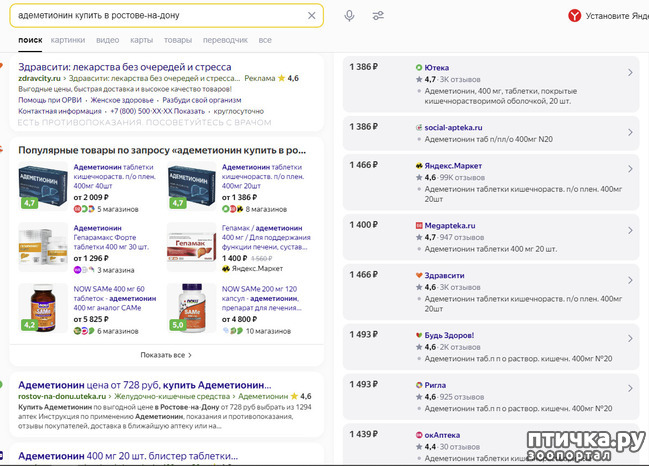The height and width of the screenshot is (466, 649).
Task: Open search settings sliders icon
Action: (378, 16)
